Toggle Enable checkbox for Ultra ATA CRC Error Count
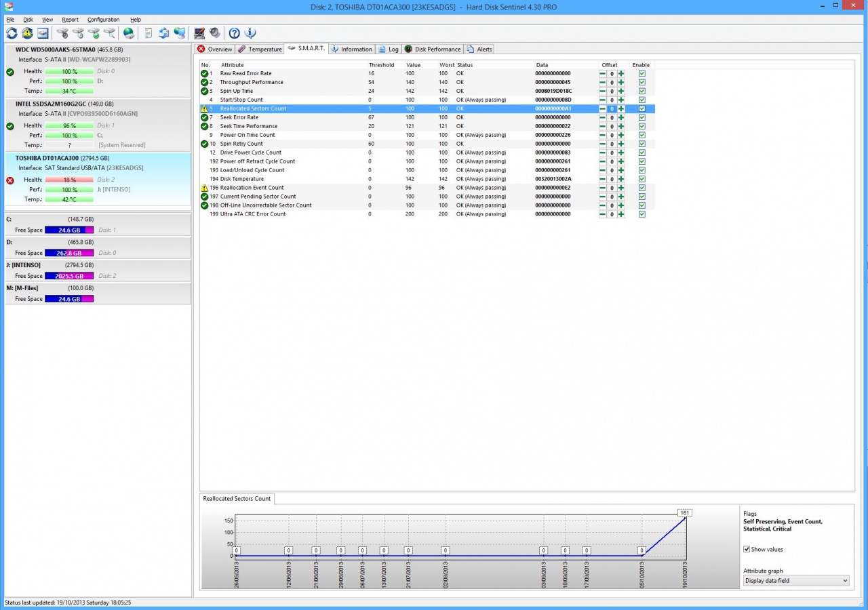The width and height of the screenshot is (868, 610). tap(642, 214)
